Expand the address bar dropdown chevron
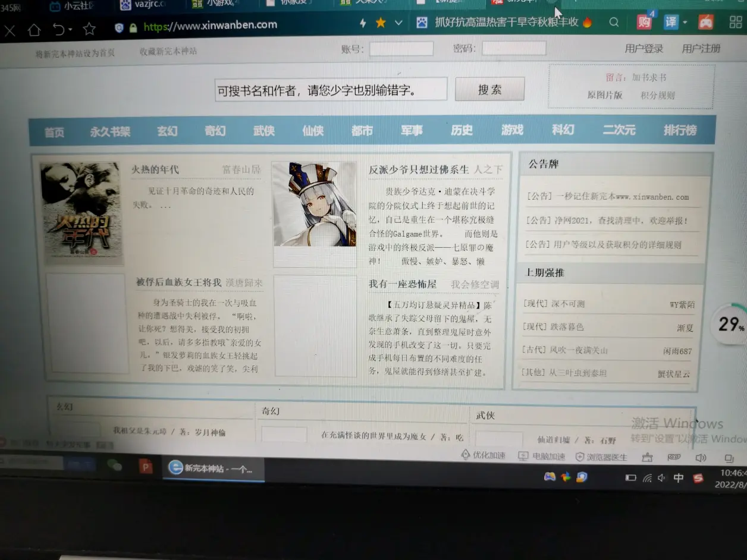The image size is (747, 560). coord(398,23)
